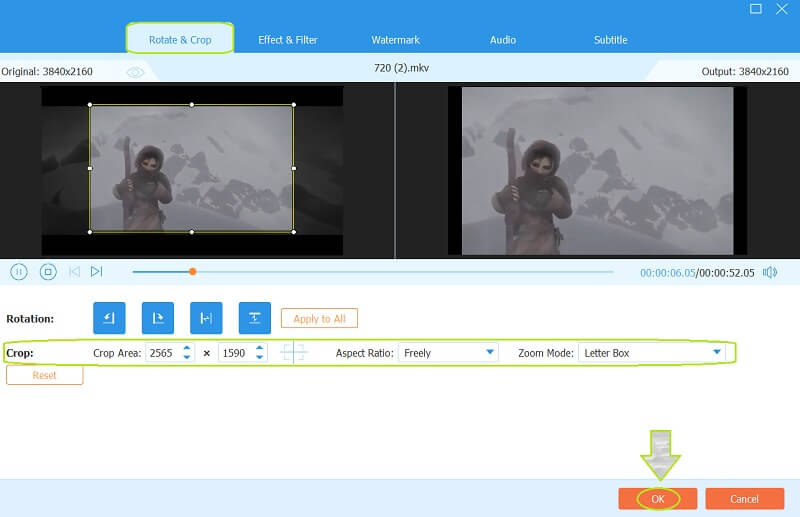Skip to the next frame
The width and height of the screenshot is (800, 517).
(96, 272)
